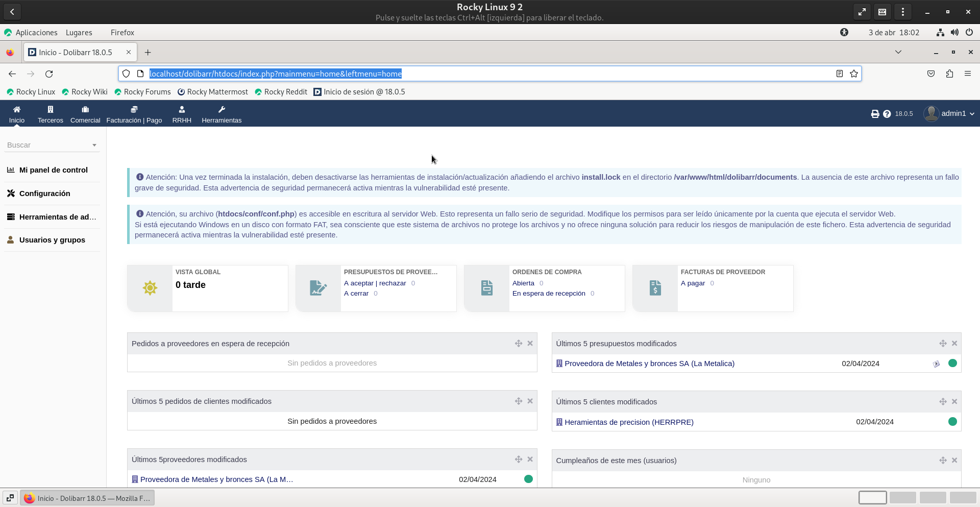Close the Últimos 5 presupuestos modificados box
Screen dimensions: 980x507
(954, 344)
